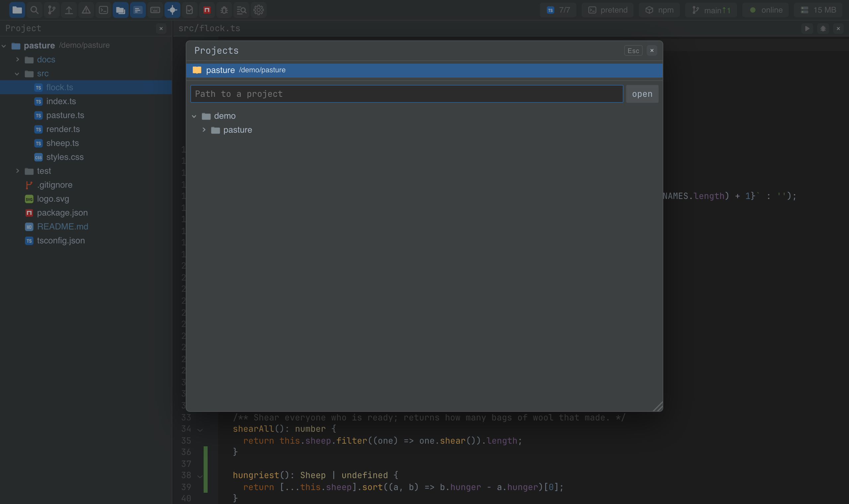Click the Esc button in Projects dialog
849x504 pixels.
click(x=633, y=51)
